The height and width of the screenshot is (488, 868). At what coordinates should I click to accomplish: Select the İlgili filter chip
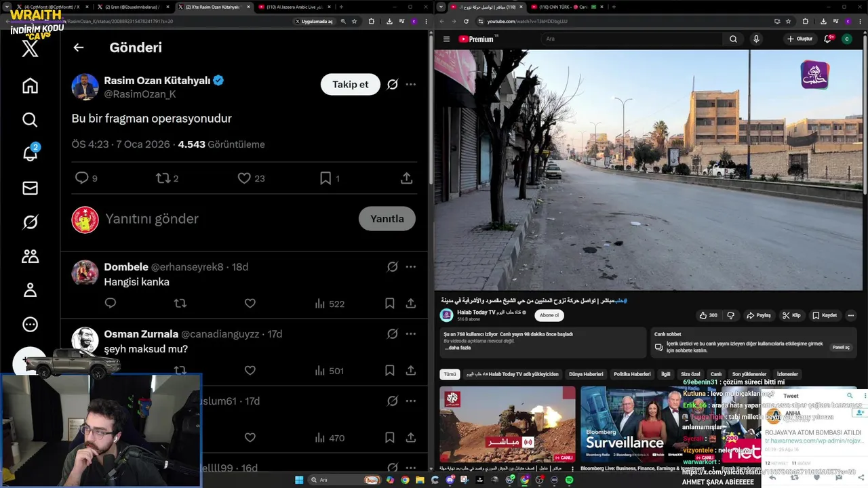pyautogui.click(x=666, y=374)
